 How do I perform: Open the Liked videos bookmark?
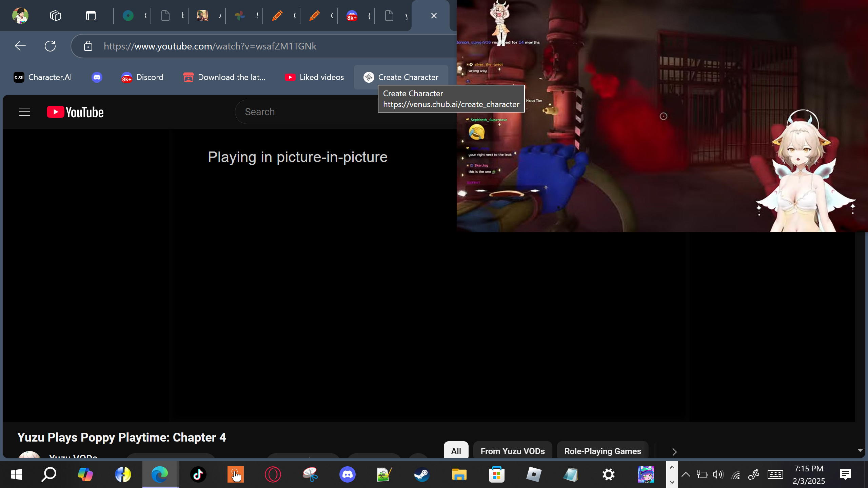(314, 77)
